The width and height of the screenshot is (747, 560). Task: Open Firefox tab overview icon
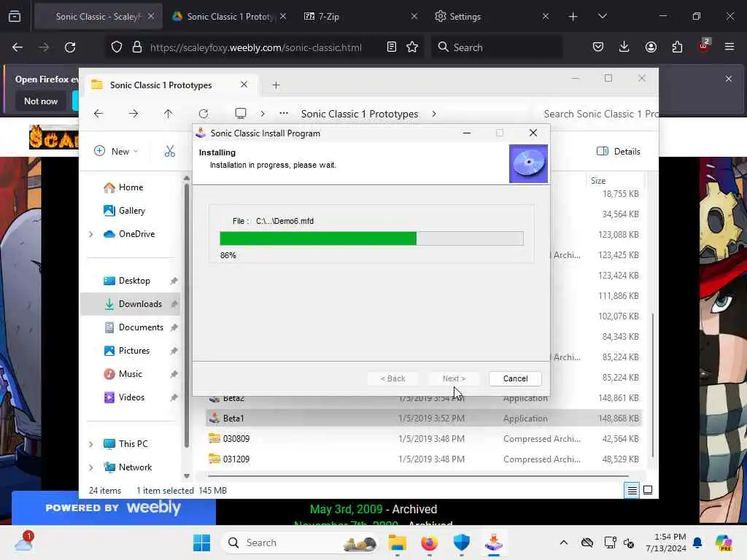(15, 16)
